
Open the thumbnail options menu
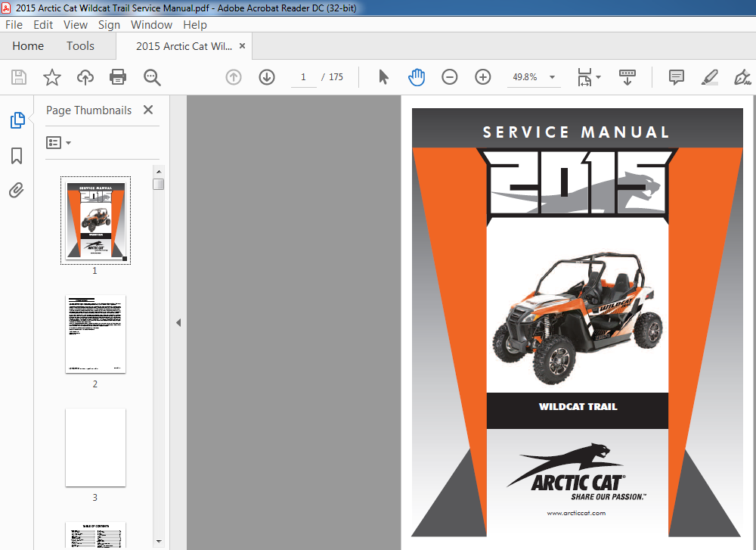(x=58, y=143)
